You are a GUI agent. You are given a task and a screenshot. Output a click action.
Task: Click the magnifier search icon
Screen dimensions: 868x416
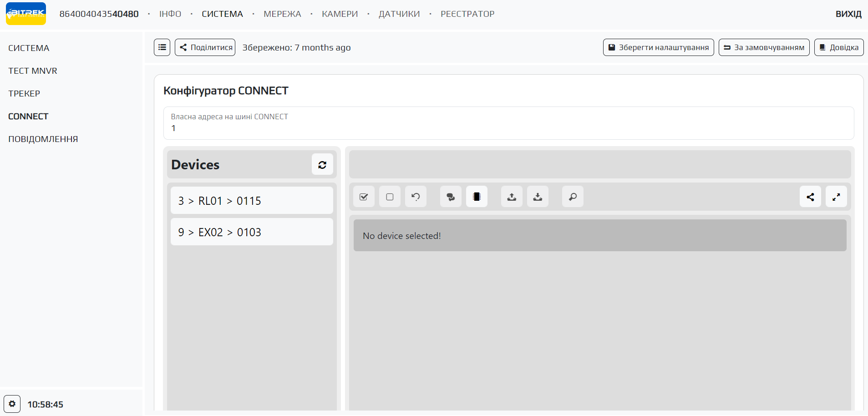(573, 197)
